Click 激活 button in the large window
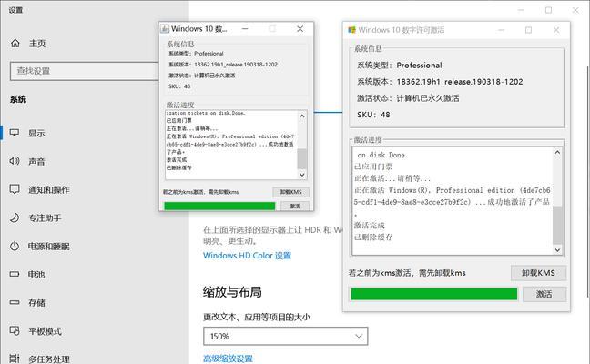This screenshot has height=364, width=590. (x=544, y=294)
